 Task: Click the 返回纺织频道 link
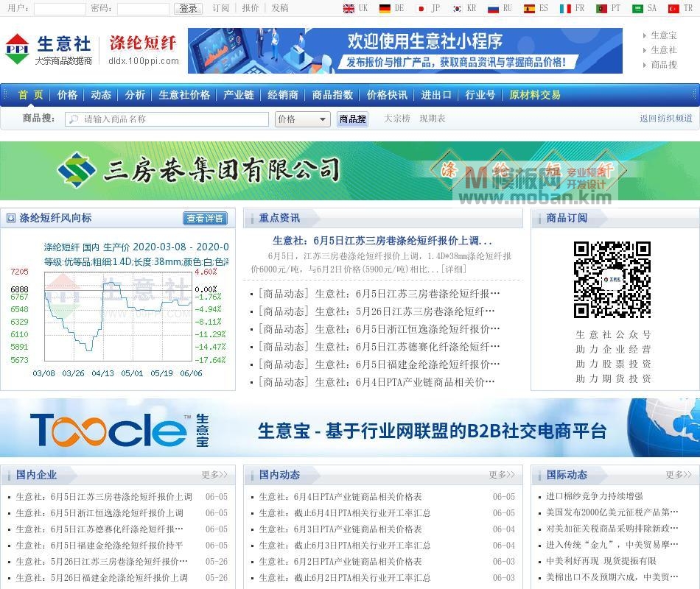pyautogui.click(x=666, y=119)
